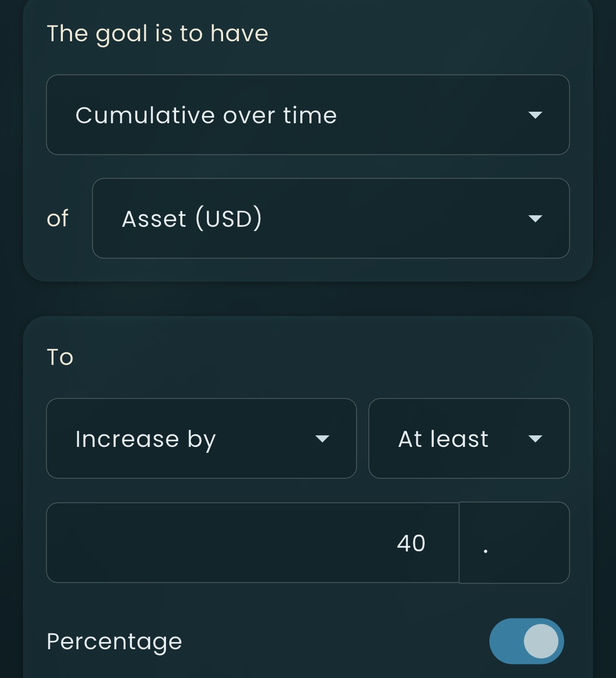Click the "Increase by" text label
This screenshot has width=616, height=678.
tap(145, 439)
